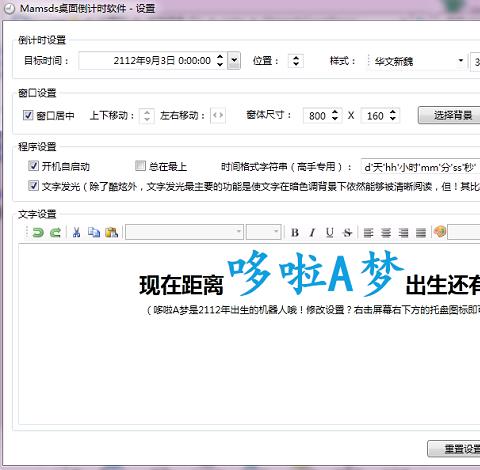480x470 pixels.
Task: Open the 华文新魏 font style dropdown
Action: [x=461, y=61]
